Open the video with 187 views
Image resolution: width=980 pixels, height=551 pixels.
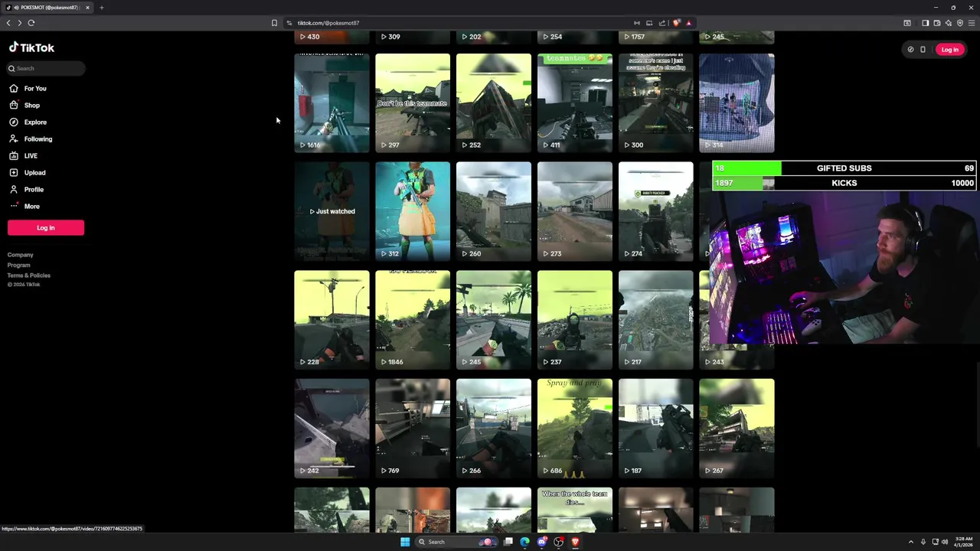pyautogui.click(x=656, y=429)
